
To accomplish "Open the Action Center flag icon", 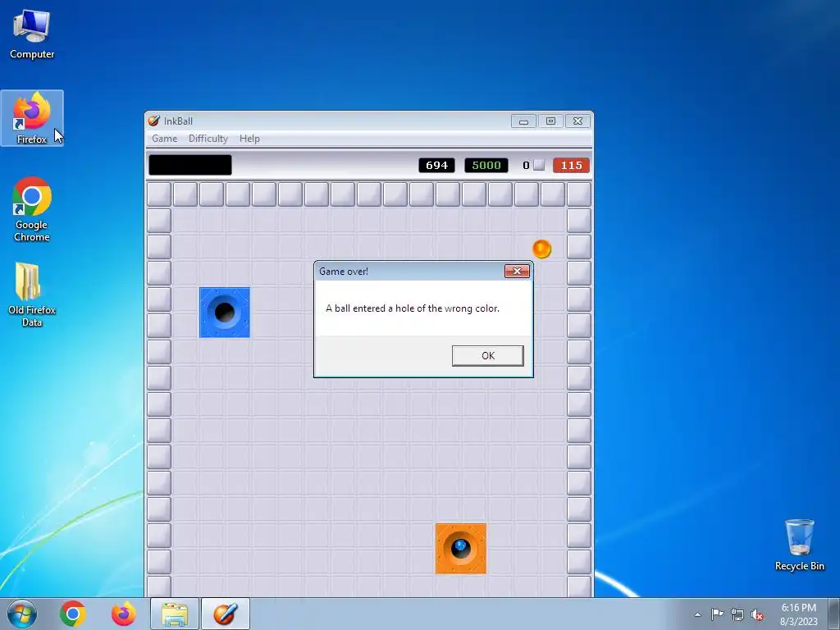I will [x=717, y=614].
